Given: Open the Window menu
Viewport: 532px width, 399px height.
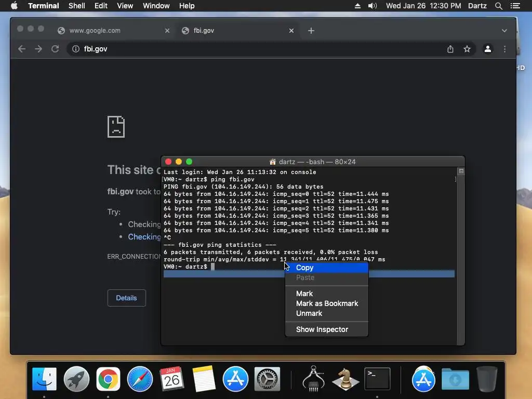Looking at the screenshot, I should click(156, 6).
